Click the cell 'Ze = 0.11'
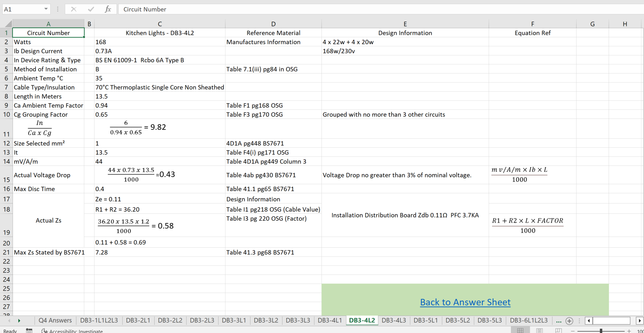This screenshot has width=644, height=333. [160, 199]
